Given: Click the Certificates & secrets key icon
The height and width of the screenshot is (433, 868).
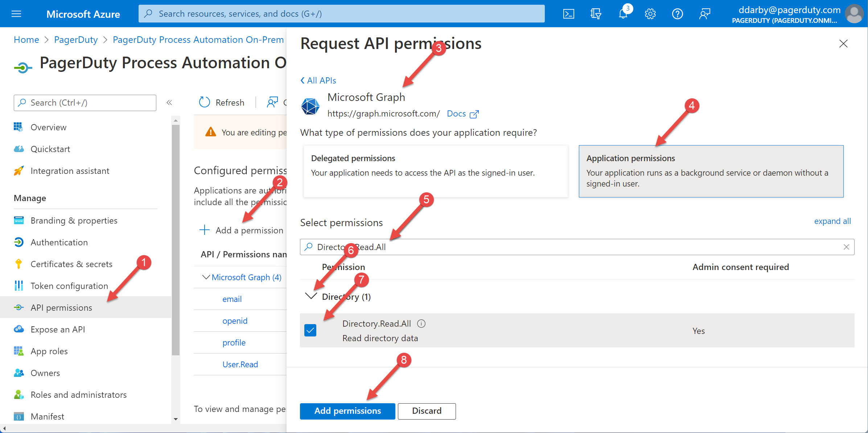Looking at the screenshot, I should pyautogui.click(x=18, y=264).
